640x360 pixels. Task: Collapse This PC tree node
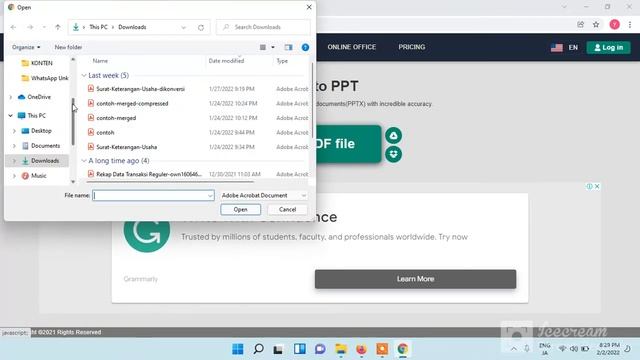pos(11,116)
